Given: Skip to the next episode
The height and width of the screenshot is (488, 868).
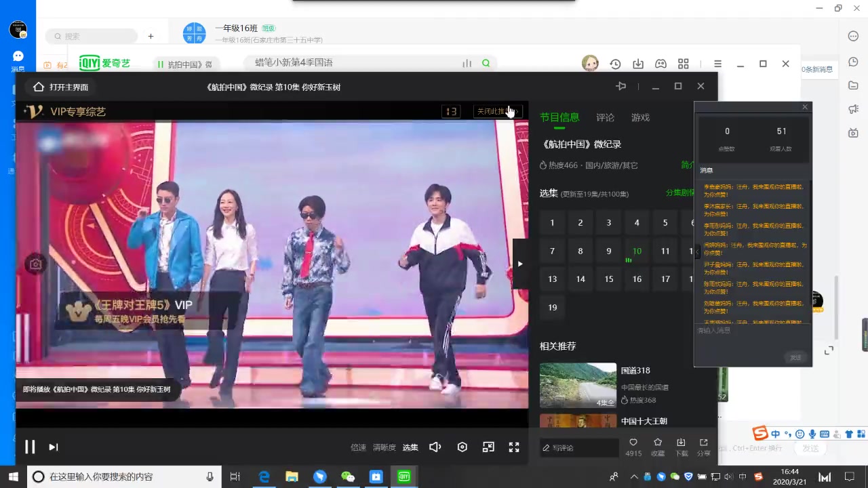Looking at the screenshot, I should pos(53,447).
